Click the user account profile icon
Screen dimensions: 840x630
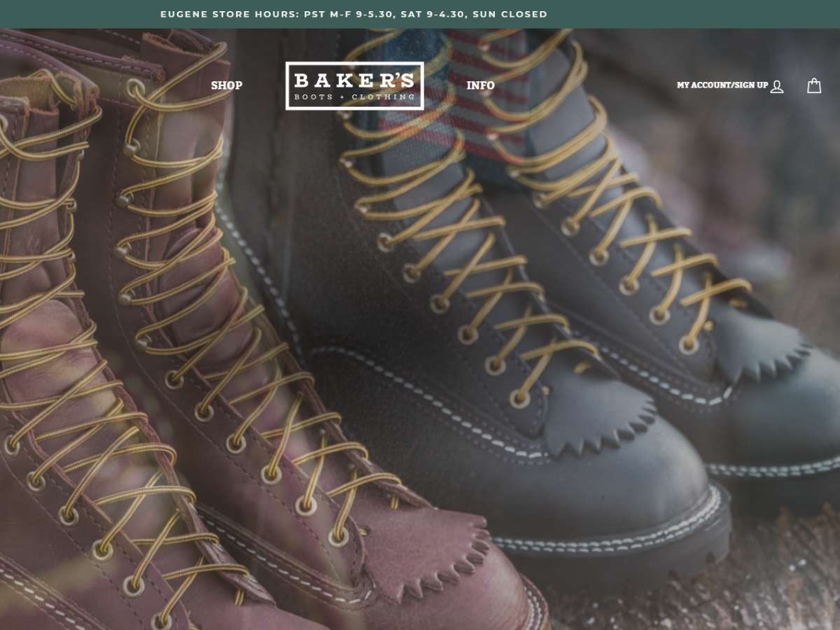click(777, 86)
